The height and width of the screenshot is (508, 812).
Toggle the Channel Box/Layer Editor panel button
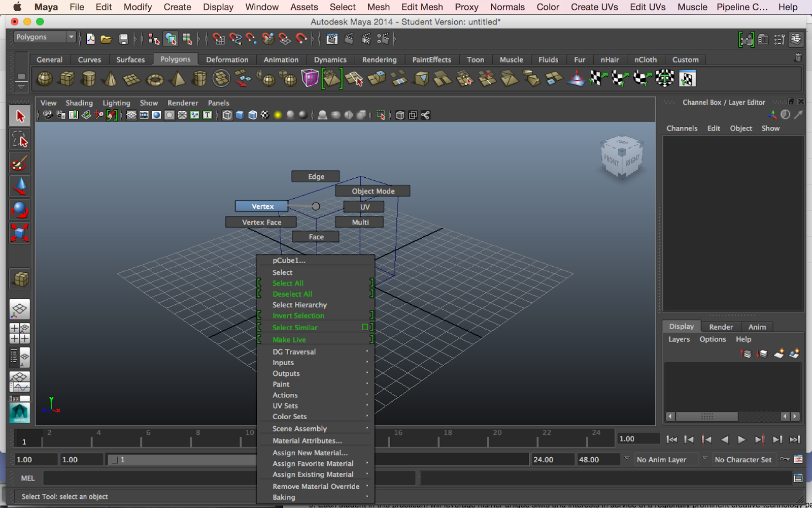[x=796, y=39]
